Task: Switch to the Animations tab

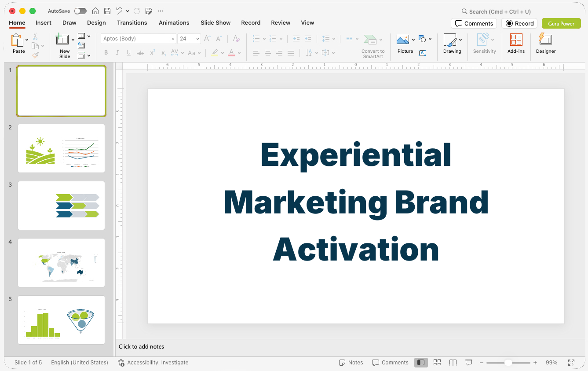Action: pyautogui.click(x=174, y=23)
